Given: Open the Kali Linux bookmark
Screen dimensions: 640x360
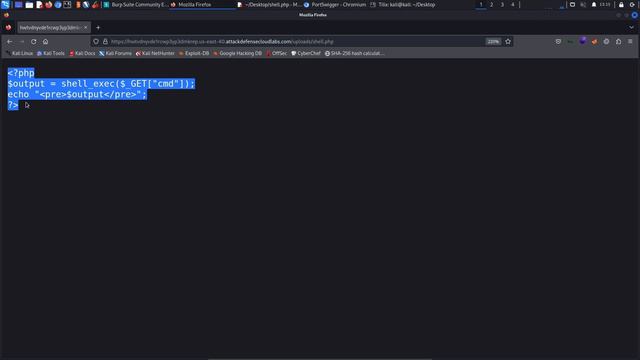Looking at the screenshot, I should pyautogui.click(x=19, y=53).
